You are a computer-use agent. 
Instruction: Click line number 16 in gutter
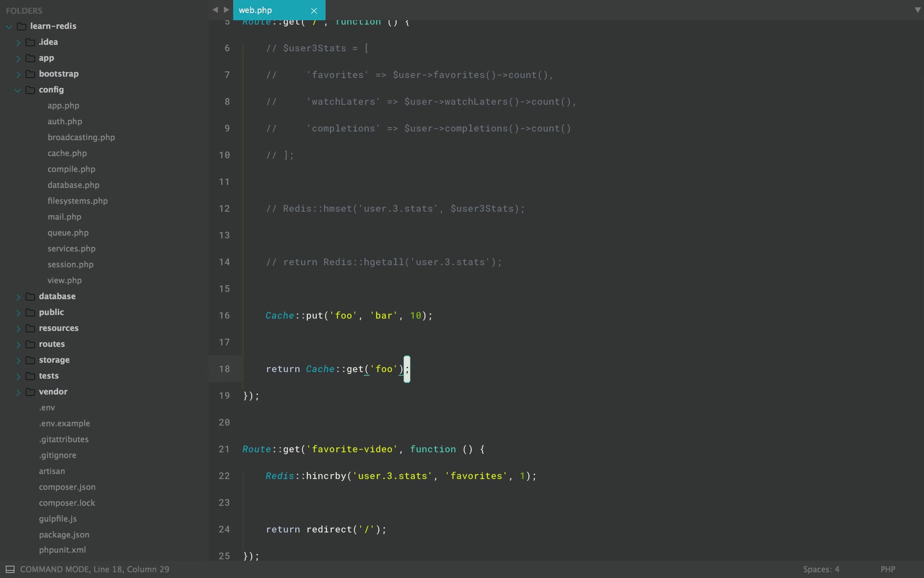(224, 316)
